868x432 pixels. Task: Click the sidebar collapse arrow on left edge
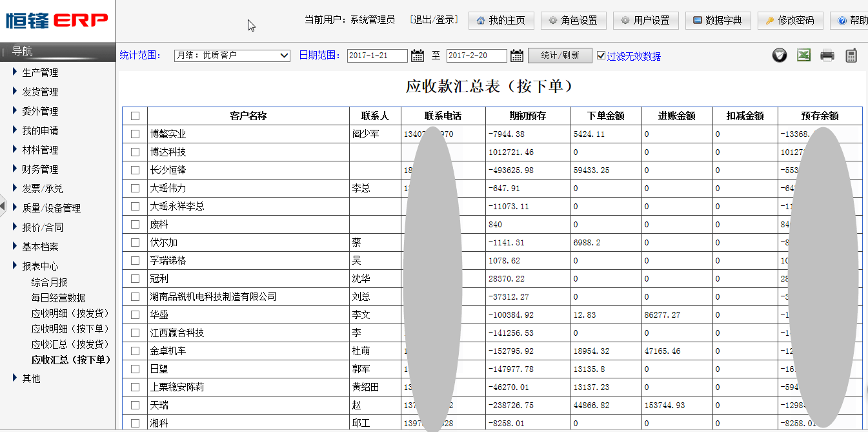(x=3, y=205)
